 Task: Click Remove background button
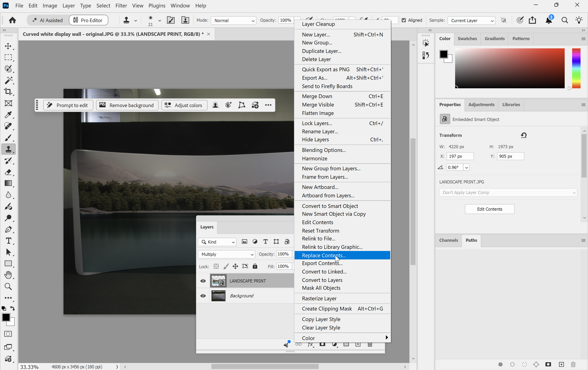pos(127,105)
